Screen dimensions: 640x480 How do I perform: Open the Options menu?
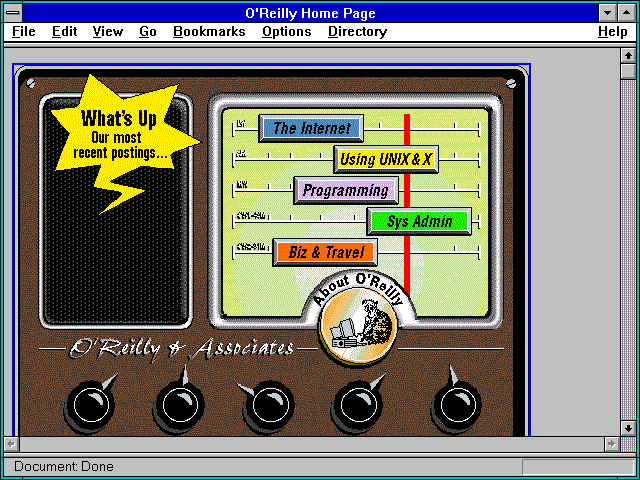tap(287, 32)
